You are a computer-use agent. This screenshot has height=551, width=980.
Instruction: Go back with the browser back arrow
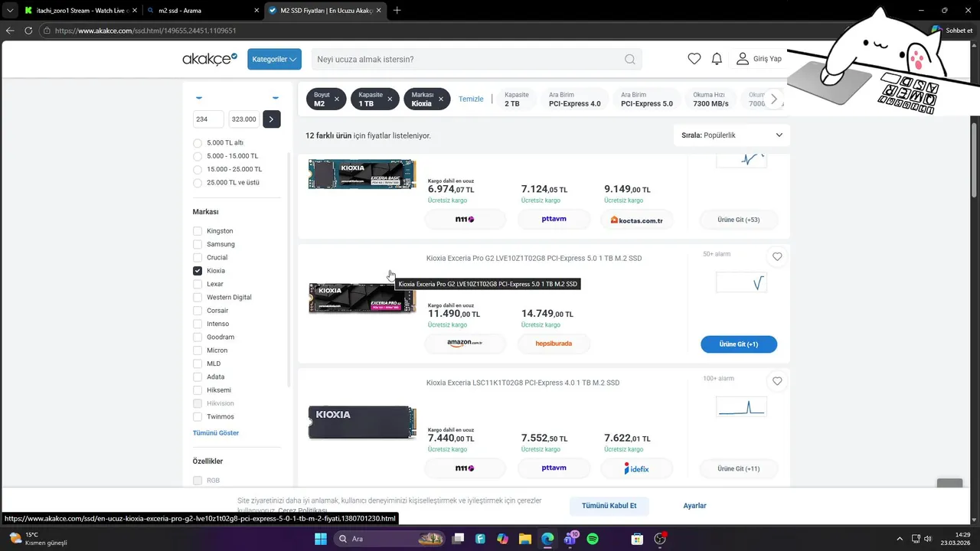click(x=10, y=31)
